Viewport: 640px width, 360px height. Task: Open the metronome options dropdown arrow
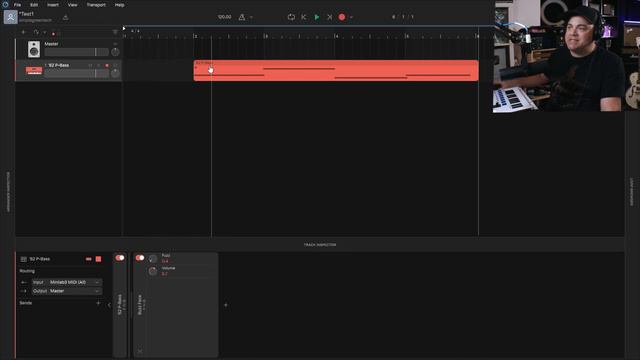tap(251, 17)
